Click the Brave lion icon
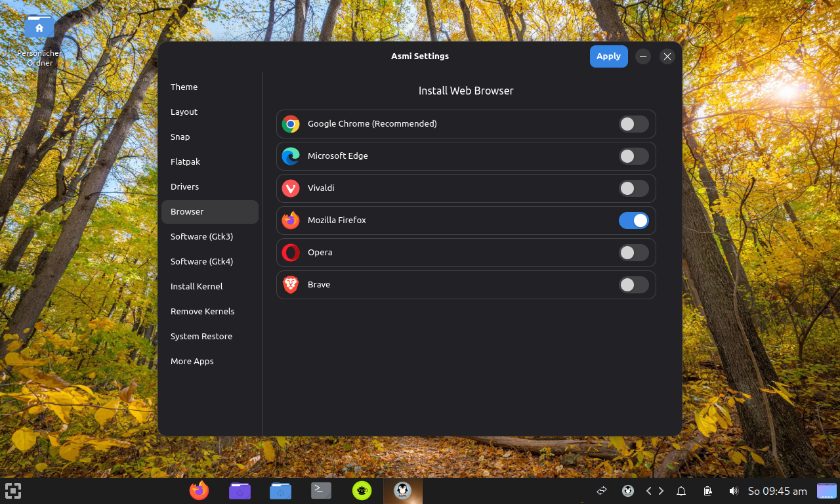 click(x=291, y=285)
